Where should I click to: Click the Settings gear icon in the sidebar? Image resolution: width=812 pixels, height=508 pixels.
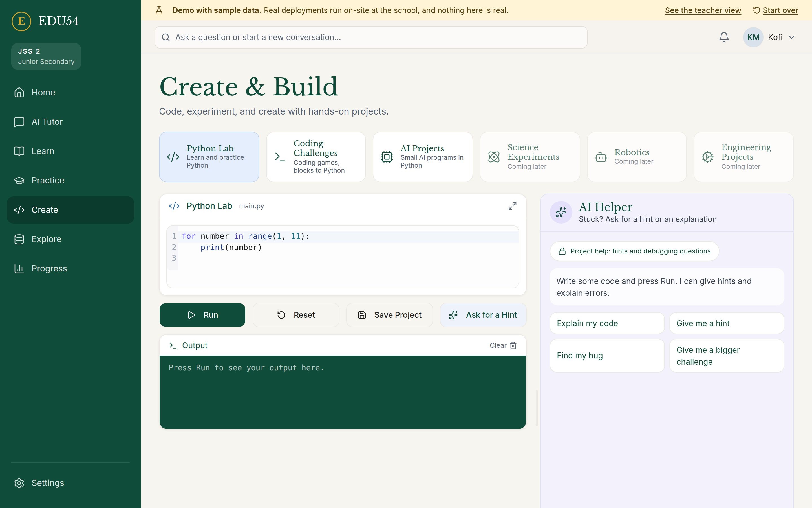pyautogui.click(x=19, y=483)
